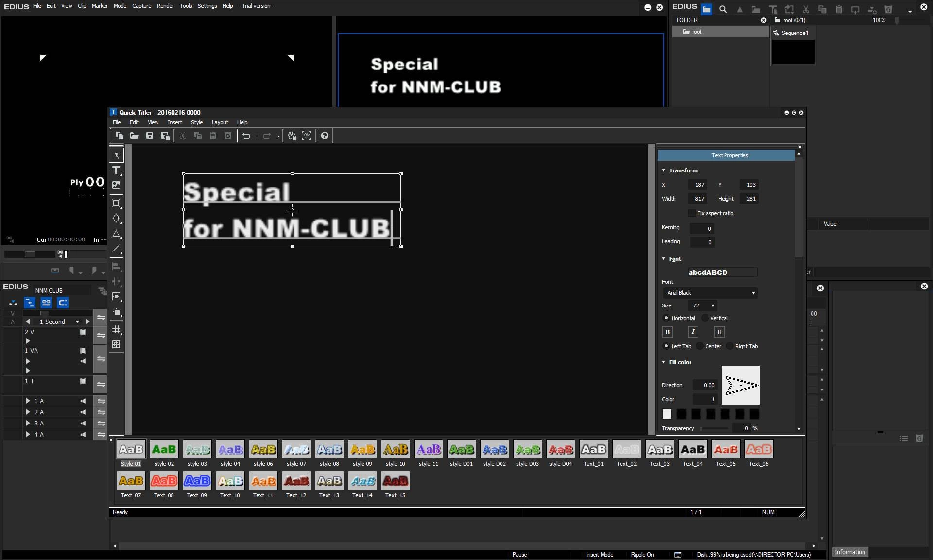
Task: Select the Triangle shape tool
Action: click(116, 234)
